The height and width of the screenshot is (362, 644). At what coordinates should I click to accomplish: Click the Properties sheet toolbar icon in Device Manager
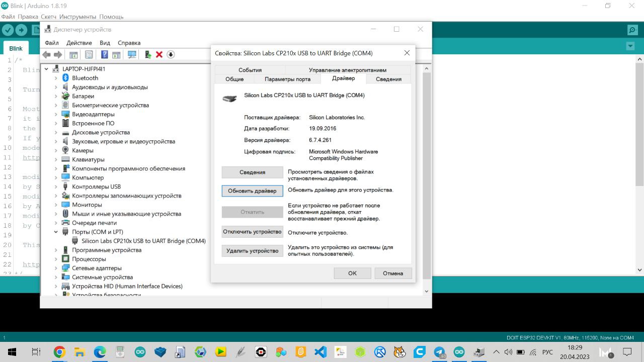click(x=89, y=54)
